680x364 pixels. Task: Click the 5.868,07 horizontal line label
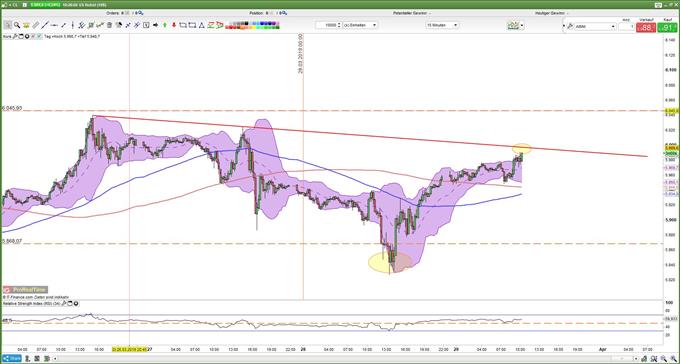coord(12,240)
